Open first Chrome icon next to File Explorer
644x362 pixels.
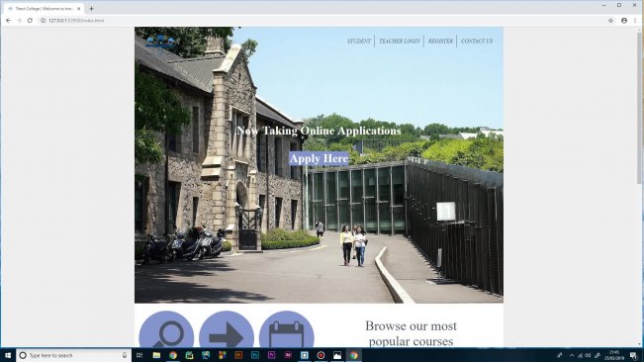173,355
